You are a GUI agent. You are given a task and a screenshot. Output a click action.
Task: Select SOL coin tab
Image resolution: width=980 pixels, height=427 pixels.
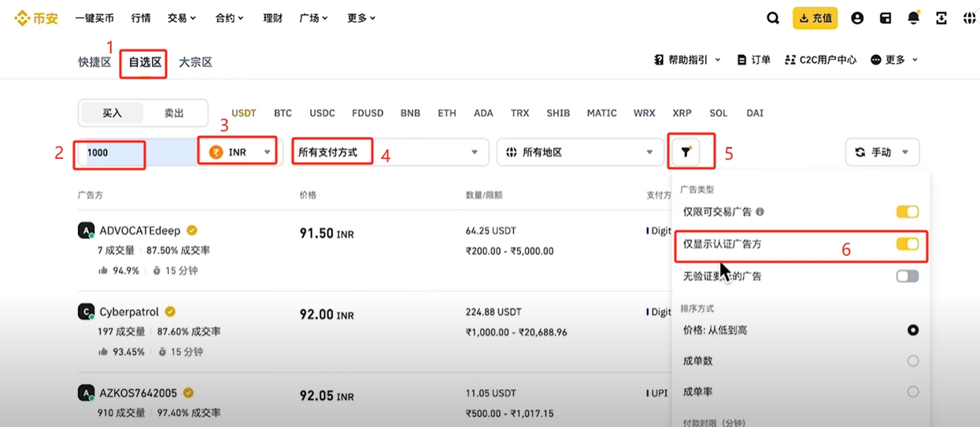(x=718, y=113)
